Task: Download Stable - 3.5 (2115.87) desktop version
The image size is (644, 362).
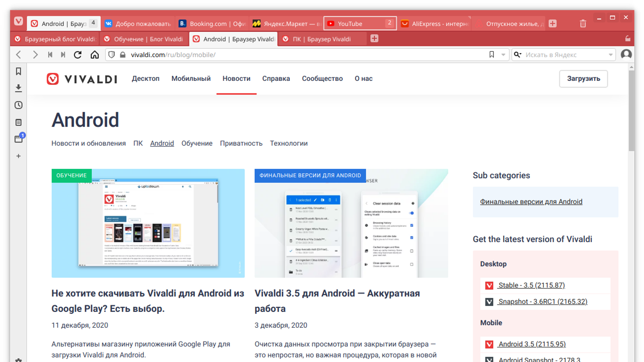Action: coord(531,285)
